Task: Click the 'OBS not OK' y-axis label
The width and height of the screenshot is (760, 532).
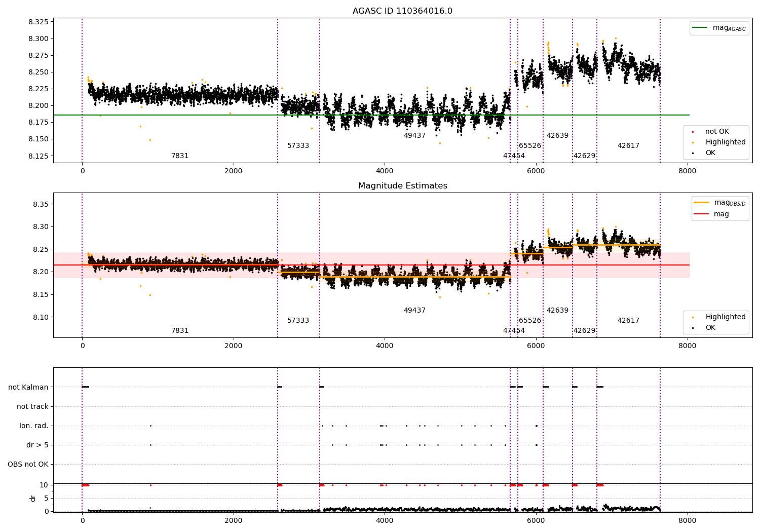Action: (28, 464)
